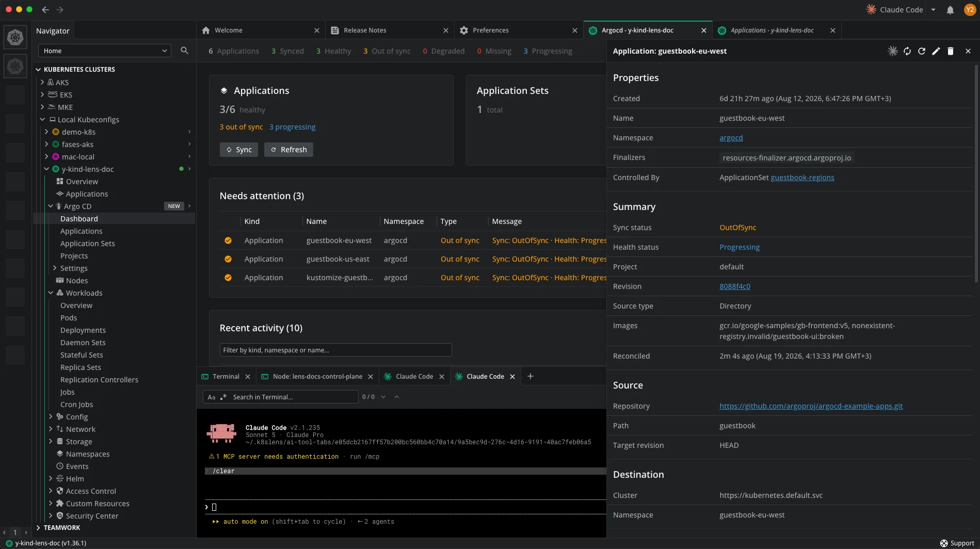980x549 pixels.
Task: Select the top Kubernetes wheel sidebar icon
Action: 15,37
